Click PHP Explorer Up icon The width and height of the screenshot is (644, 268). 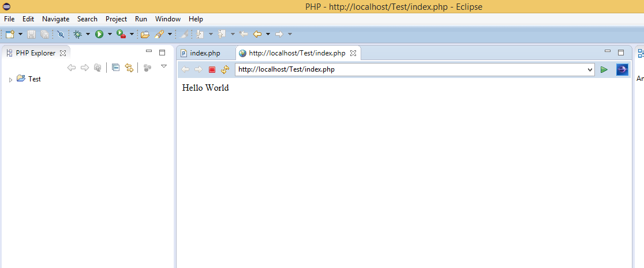(98, 68)
